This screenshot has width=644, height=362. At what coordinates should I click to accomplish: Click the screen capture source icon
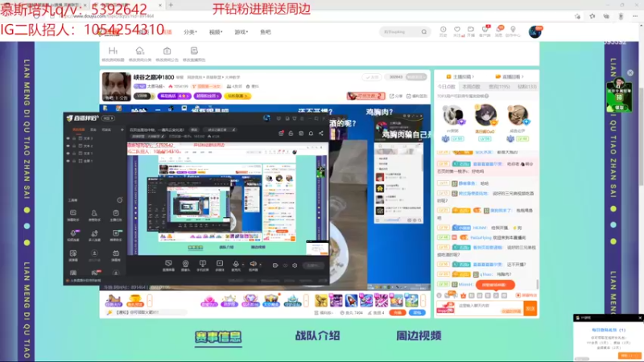[x=168, y=265]
